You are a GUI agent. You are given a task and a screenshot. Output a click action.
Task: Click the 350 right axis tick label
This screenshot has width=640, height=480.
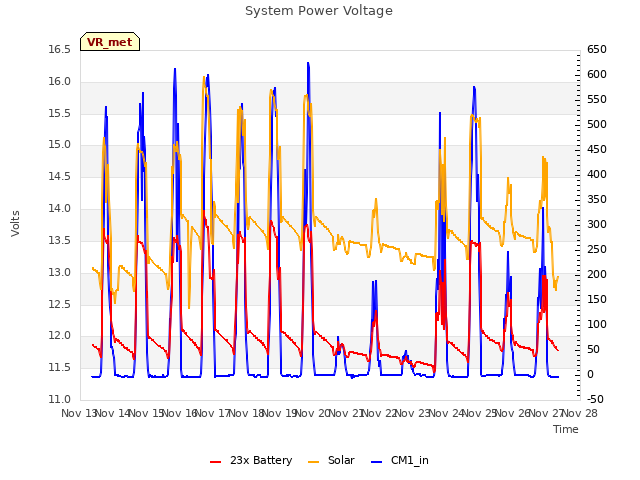[597, 199]
